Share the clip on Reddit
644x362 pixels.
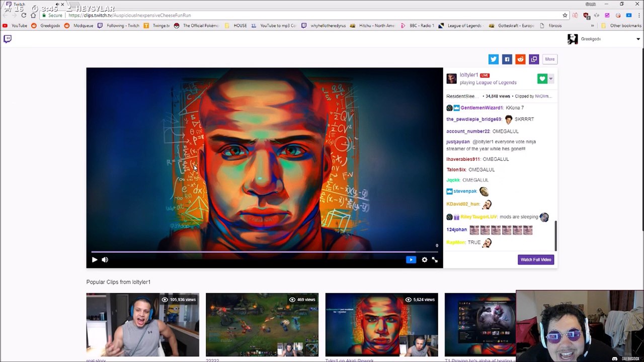[x=521, y=59]
